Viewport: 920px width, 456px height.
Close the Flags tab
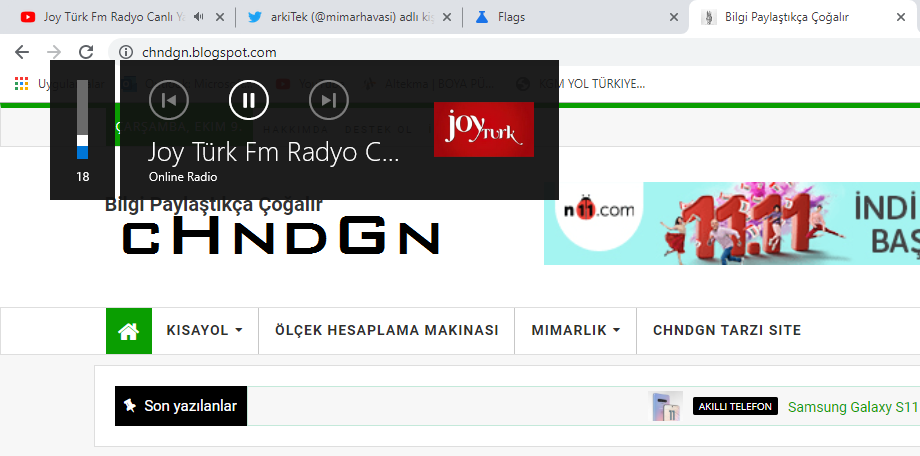coord(674,17)
